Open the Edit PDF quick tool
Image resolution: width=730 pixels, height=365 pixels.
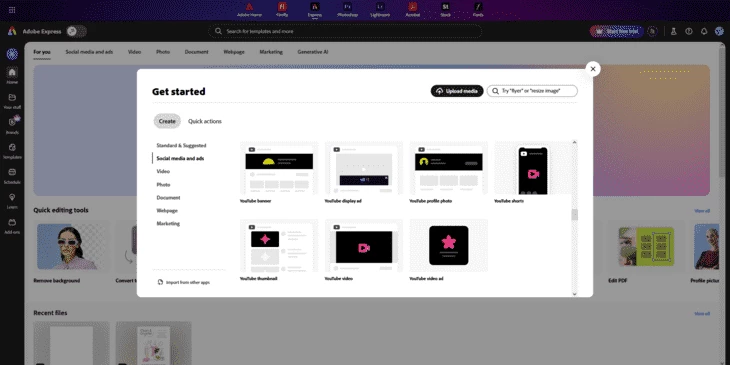click(646, 253)
